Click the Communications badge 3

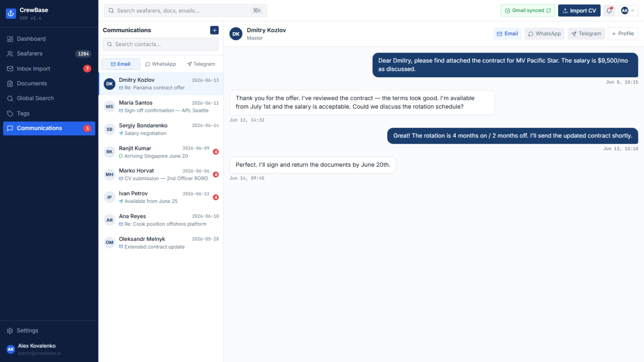[87, 128]
